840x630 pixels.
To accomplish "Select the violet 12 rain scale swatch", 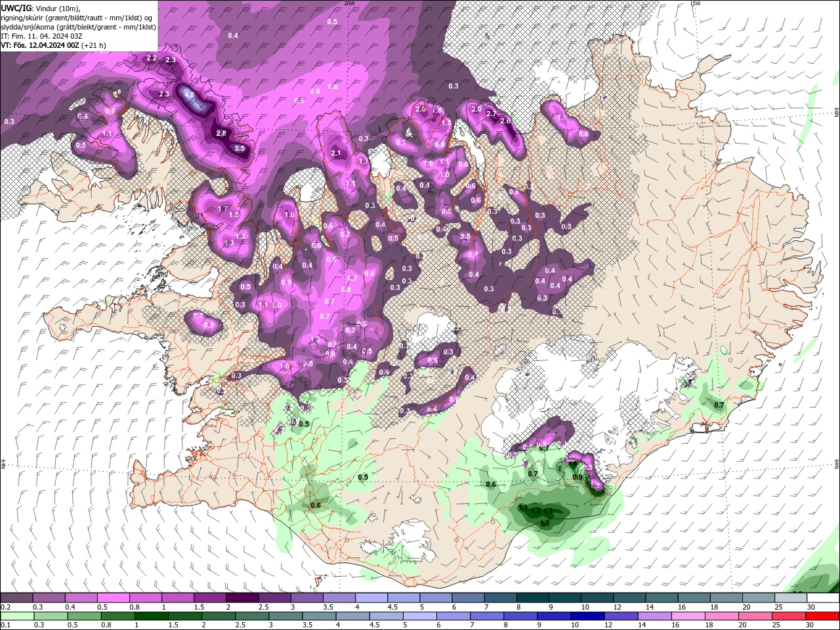I will tap(621, 616).
